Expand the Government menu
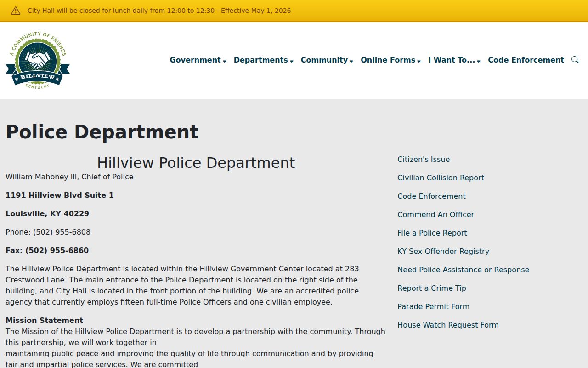Viewport: 588px width, 368px height. tap(198, 60)
